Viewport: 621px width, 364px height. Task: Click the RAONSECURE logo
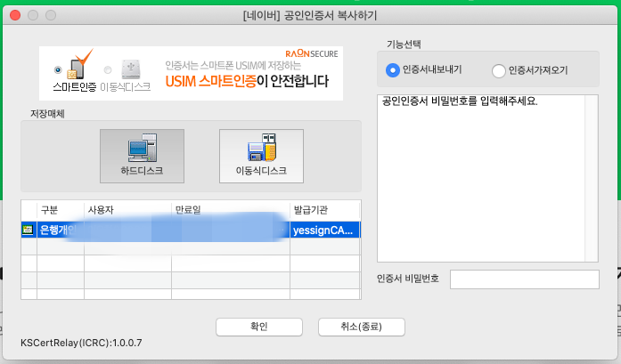[x=312, y=53]
